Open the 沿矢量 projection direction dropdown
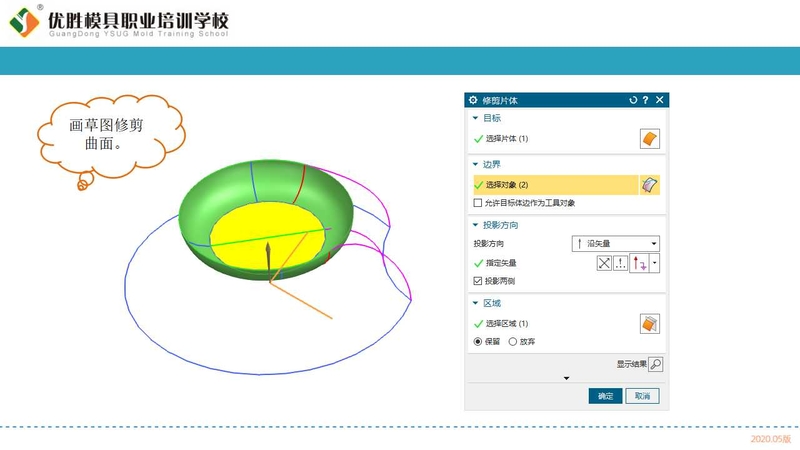The image size is (800, 450). [616, 244]
